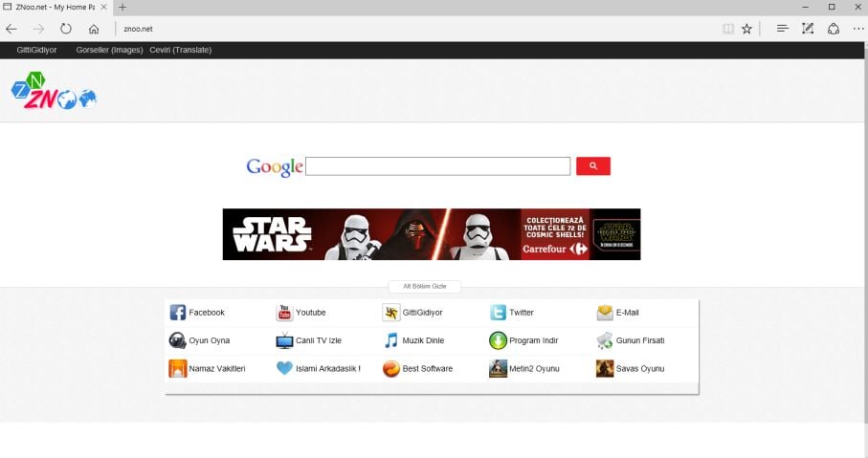Click the Canli TV Izle icon

(284, 340)
